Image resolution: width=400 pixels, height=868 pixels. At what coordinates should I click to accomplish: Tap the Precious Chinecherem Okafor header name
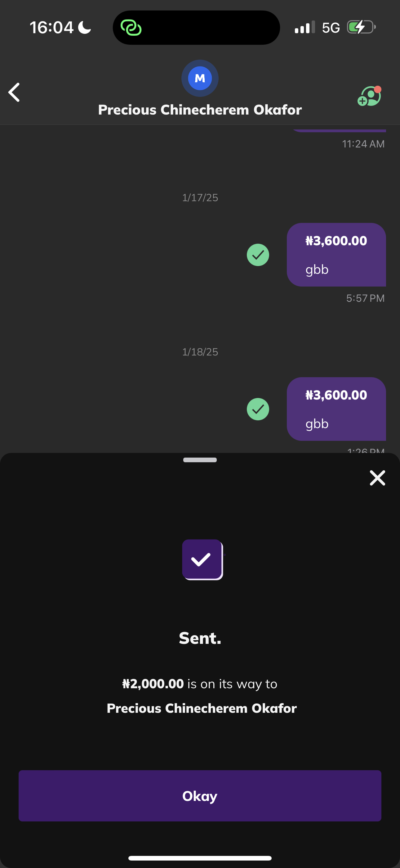[x=200, y=110]
